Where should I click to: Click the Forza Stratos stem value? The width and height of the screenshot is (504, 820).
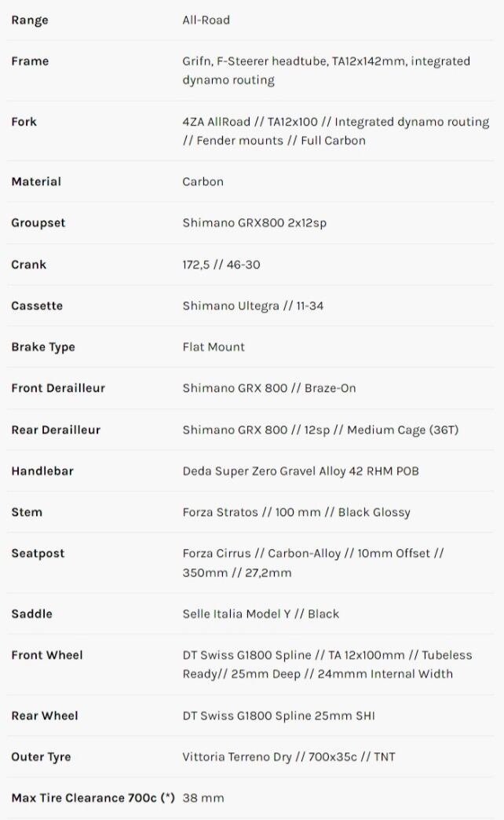[x=296, y=512]
